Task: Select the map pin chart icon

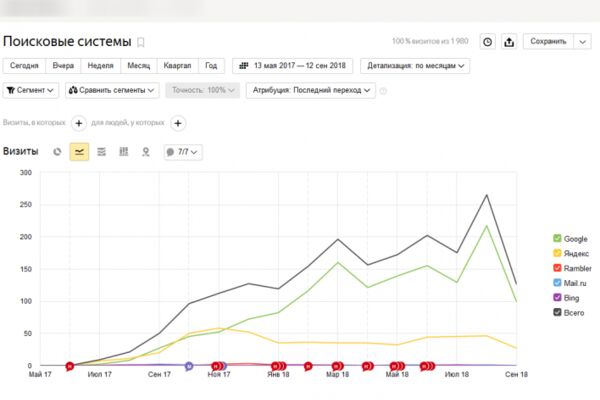Action: (x=146, y=152)
